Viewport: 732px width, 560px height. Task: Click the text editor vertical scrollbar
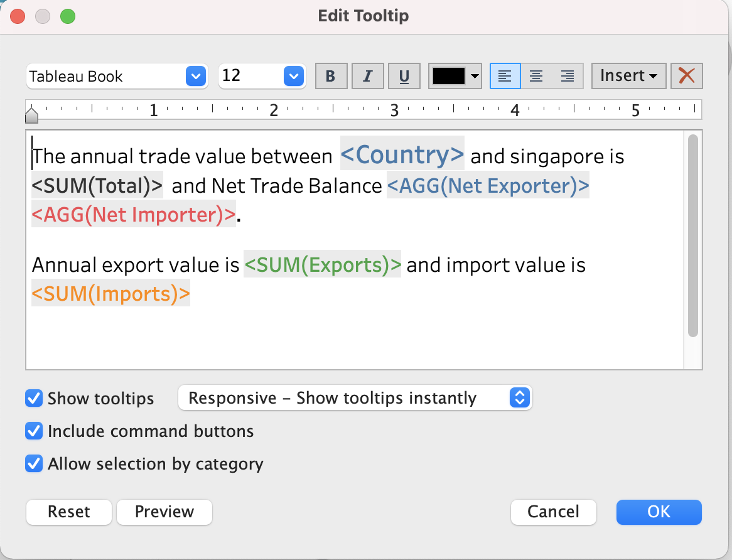tap(693, 235)
